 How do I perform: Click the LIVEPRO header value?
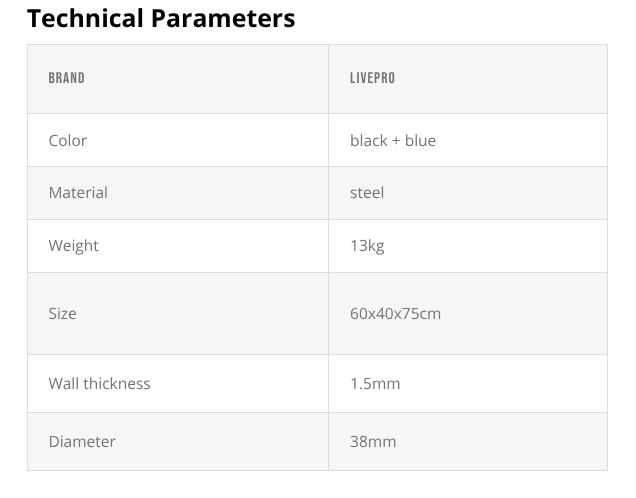[x=372, y=78]
